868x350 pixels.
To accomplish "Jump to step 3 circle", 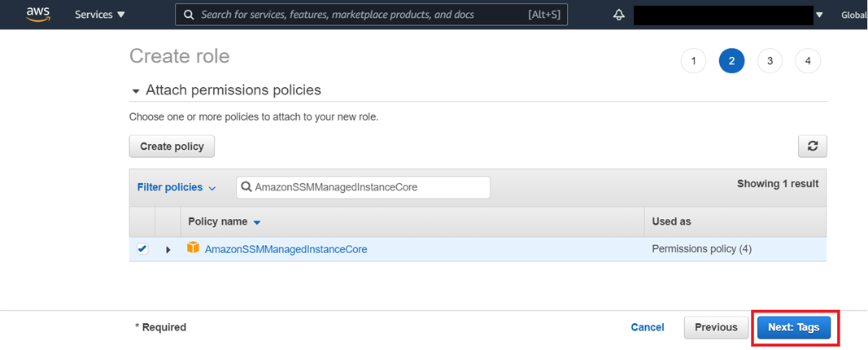I will coord(770,62).
